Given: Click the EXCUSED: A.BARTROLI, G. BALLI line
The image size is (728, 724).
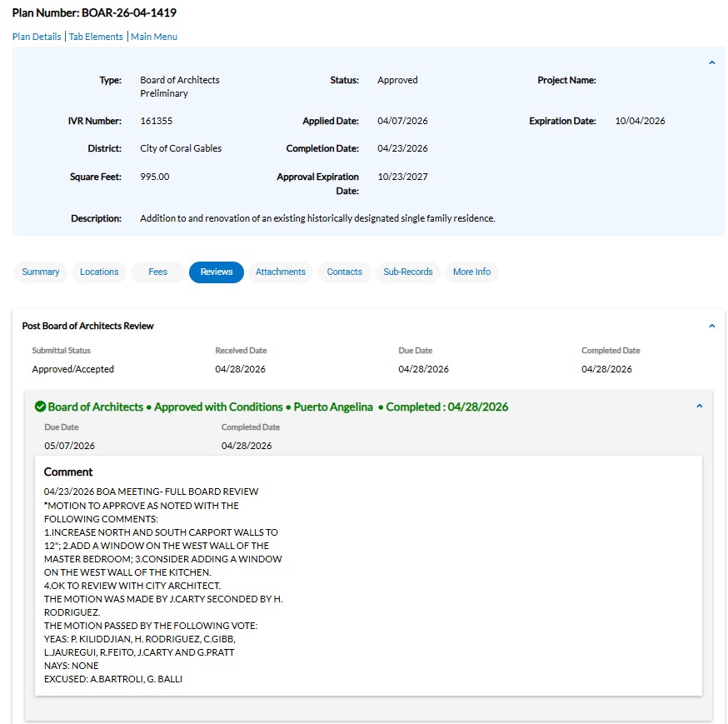Looking at the screenshot, I should click(113, 679).
